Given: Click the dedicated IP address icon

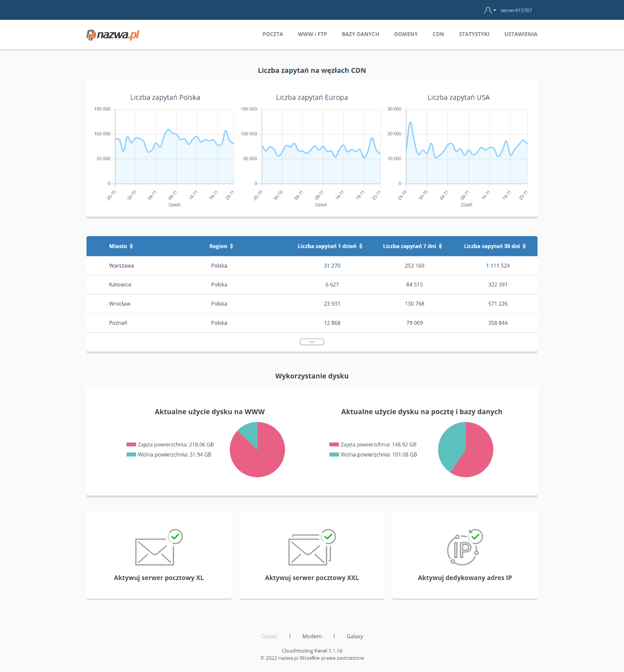Looking at the screenshot, I should coord(465,548).
